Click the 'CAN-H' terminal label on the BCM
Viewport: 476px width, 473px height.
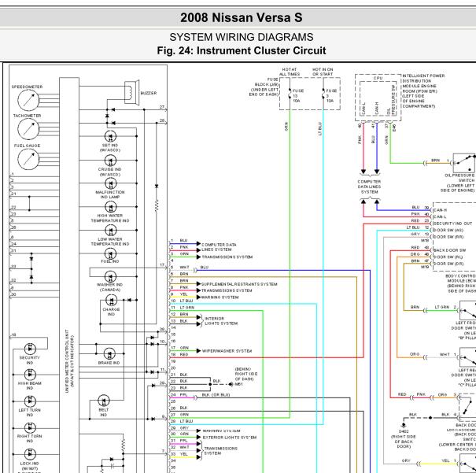[x=440, y=210]
